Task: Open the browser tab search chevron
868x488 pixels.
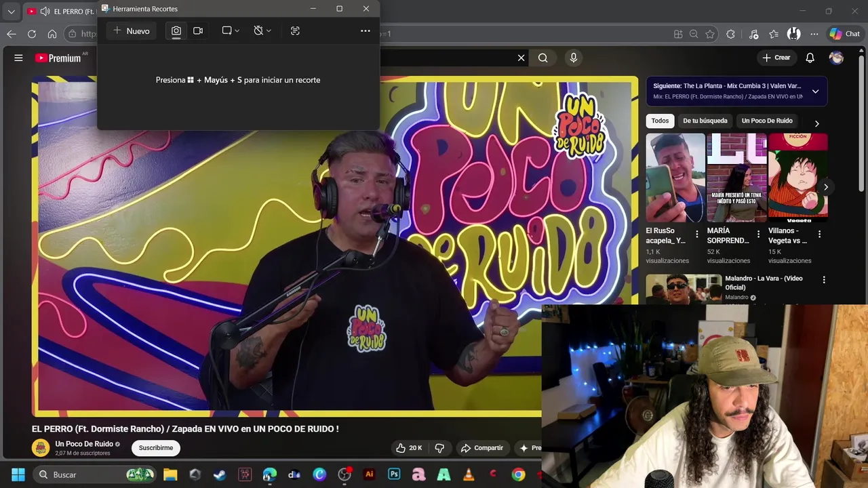Action: (x=11, y=12)
